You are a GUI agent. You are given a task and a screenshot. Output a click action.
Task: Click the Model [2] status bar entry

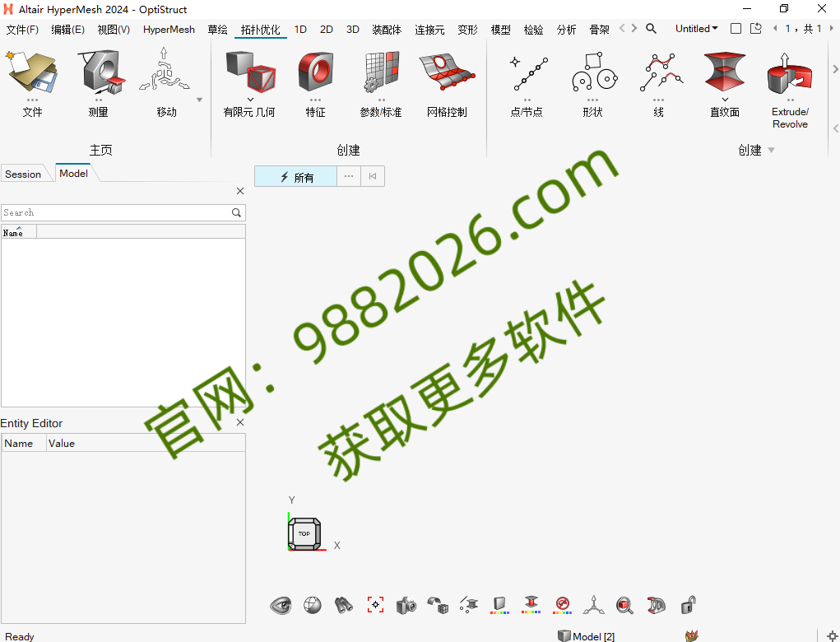point(586,636)
